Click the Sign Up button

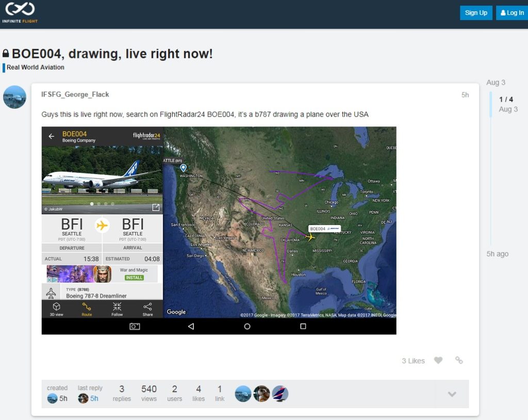pyautogui.click(x=476, y=13)
